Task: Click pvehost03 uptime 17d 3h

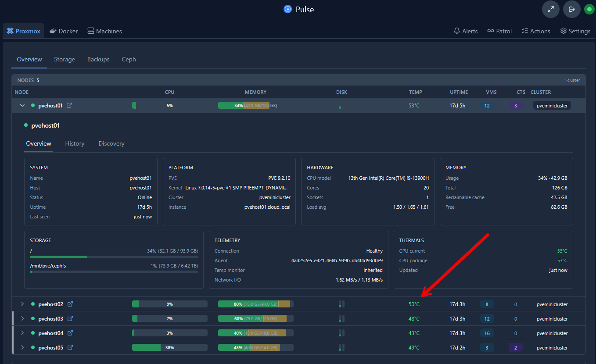Action: [457, 318]
